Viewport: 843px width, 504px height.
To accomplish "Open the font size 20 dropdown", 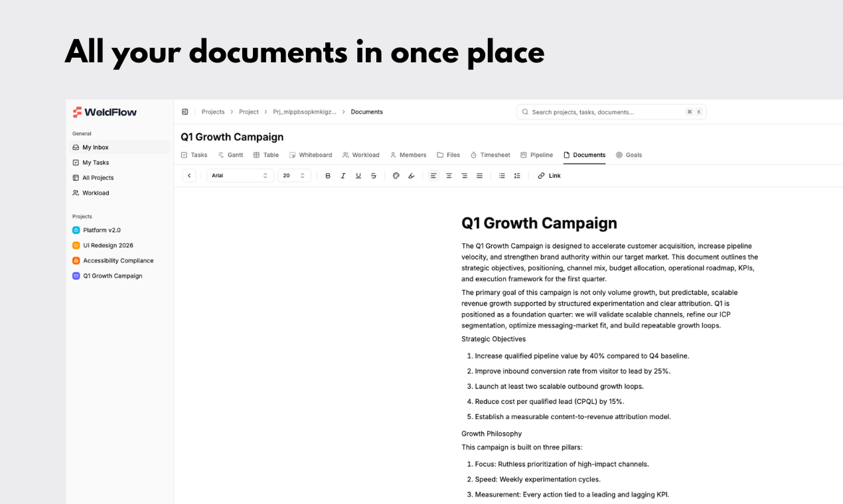I will pos(294,176).
